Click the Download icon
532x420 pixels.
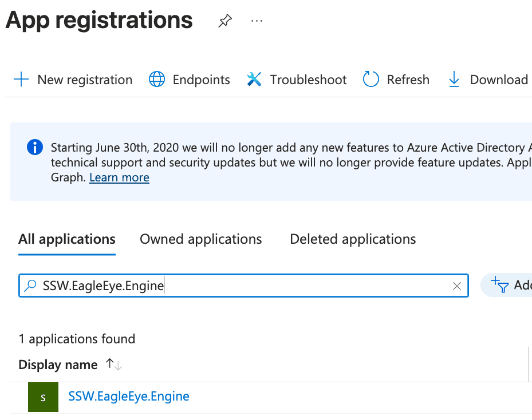point(453,80)
